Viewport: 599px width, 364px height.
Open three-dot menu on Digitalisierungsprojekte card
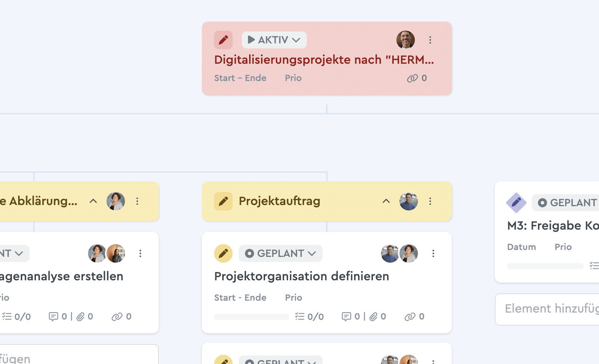(430, 40)
